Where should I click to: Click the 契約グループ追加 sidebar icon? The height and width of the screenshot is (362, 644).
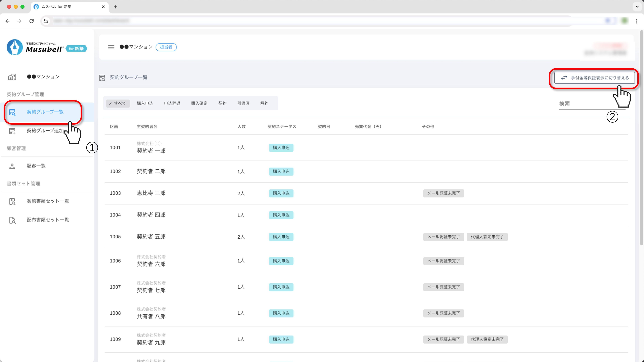(12, 131)
